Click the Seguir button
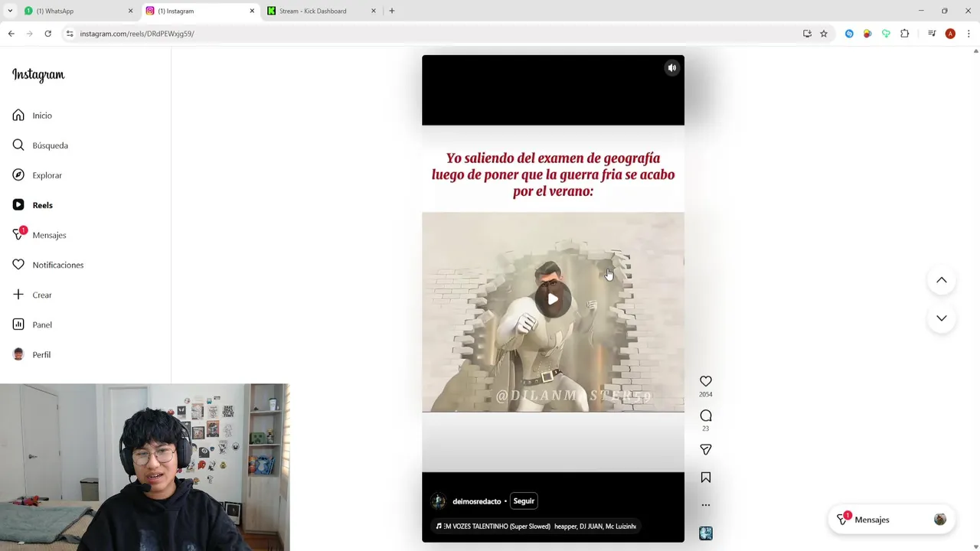 [x=524, y=501]
